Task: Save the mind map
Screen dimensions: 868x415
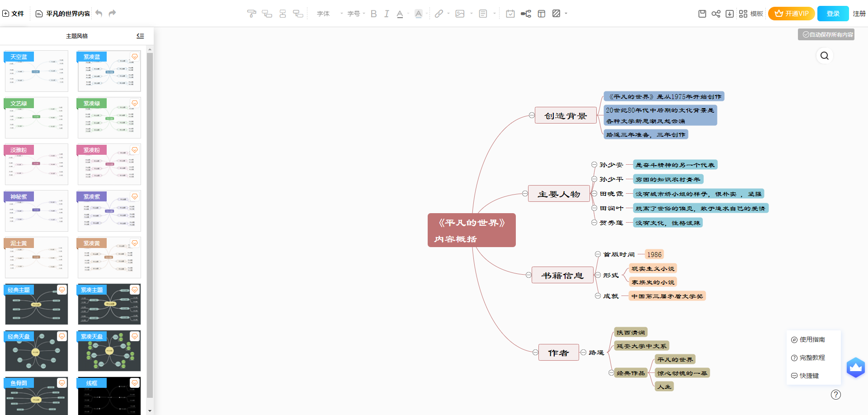Action: (702, 14)
